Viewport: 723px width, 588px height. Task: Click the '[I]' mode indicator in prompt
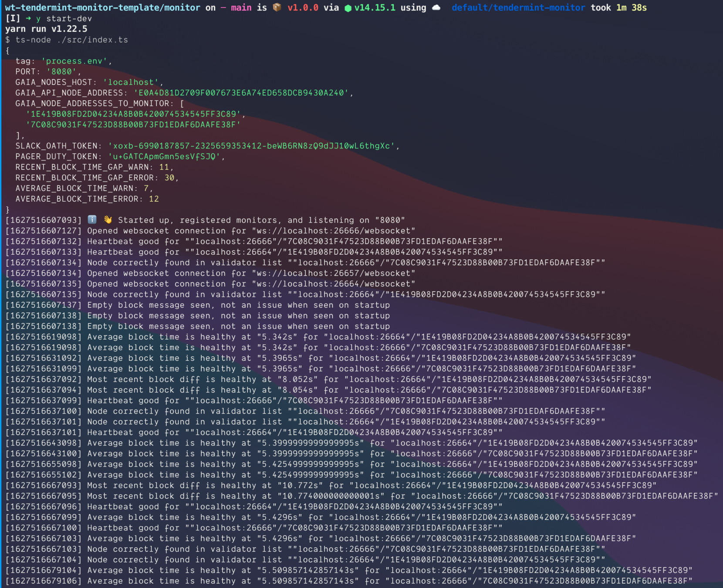(13, 18)
